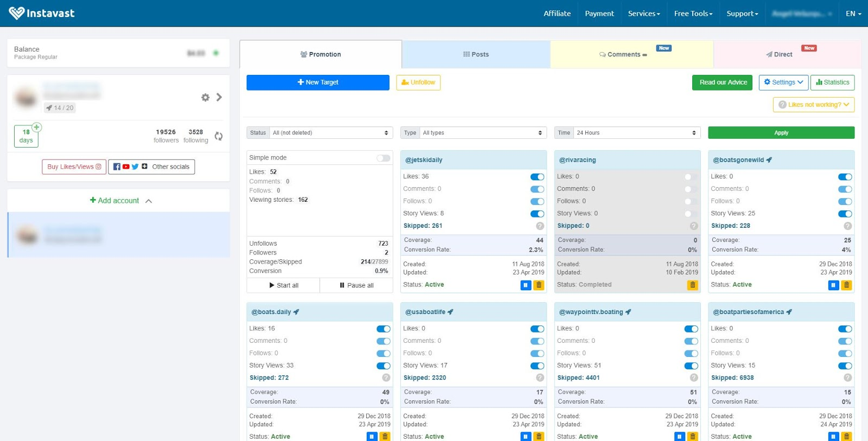The height and width of the screenshot is (441, 868).
Task: Delete the @boats.daily target
Action: tap(385, 436)
